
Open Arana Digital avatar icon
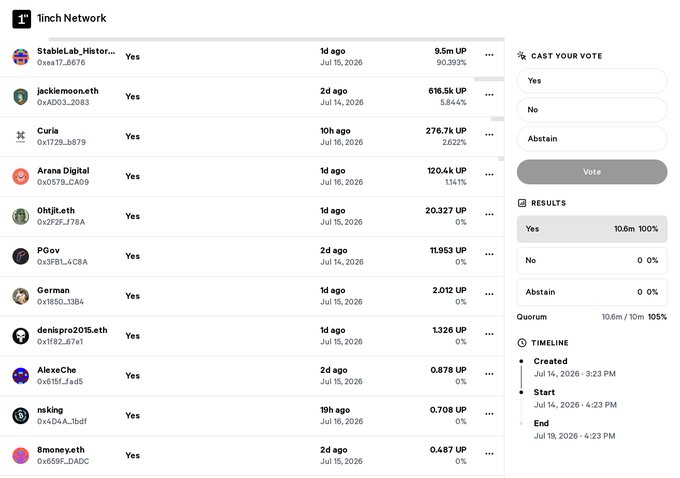tap(20, 177)
